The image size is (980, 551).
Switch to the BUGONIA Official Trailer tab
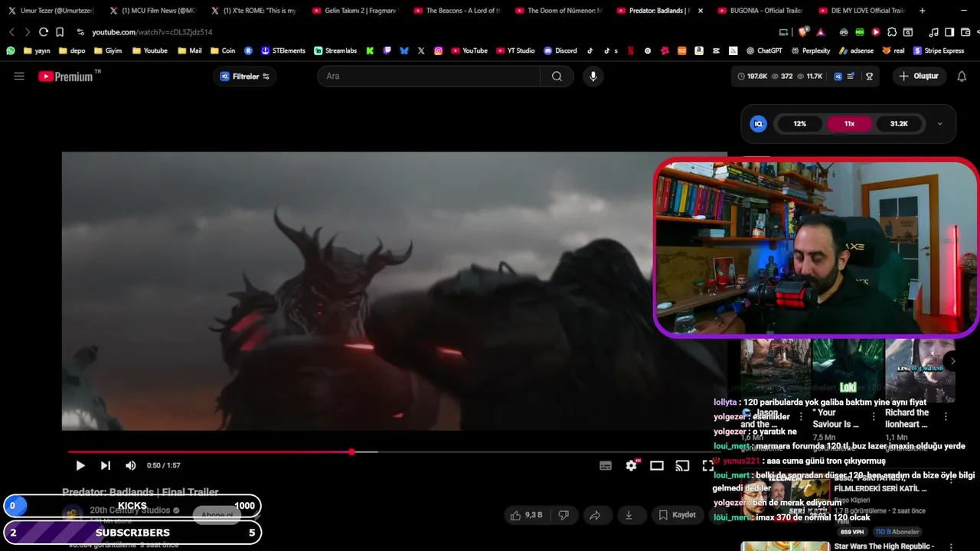[x=761, y=11]
